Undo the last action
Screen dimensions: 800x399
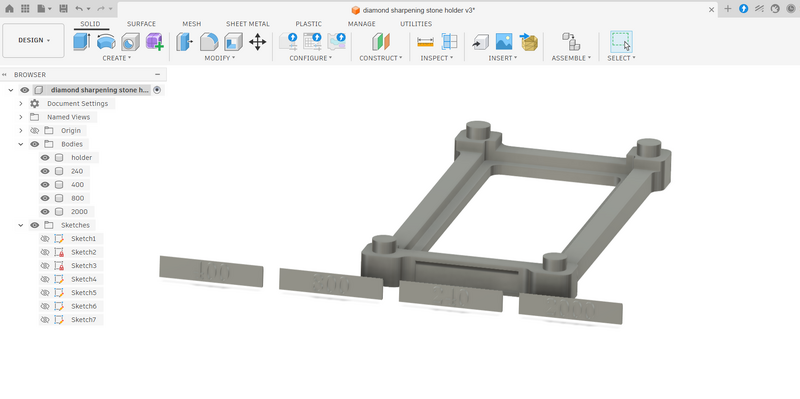(x=79, y=9)
